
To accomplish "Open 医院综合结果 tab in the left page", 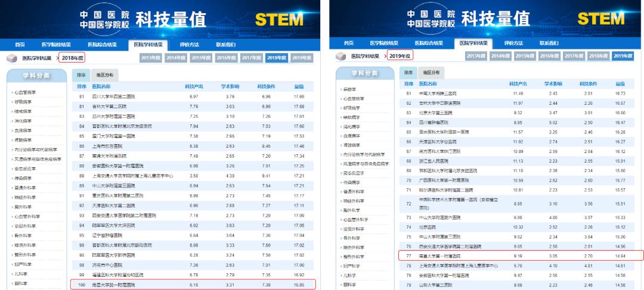I will (103, 45).
